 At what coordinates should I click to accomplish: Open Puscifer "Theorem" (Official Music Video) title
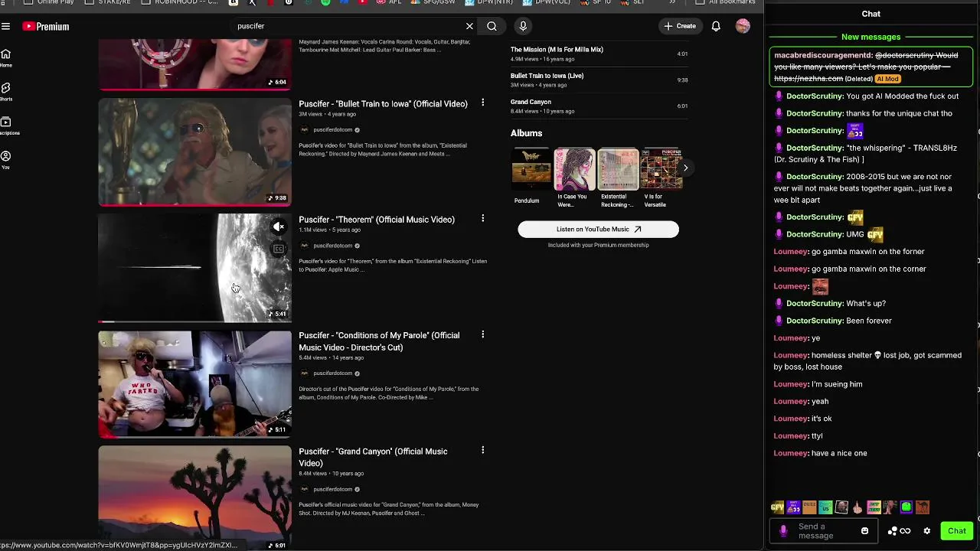point(377,220)
